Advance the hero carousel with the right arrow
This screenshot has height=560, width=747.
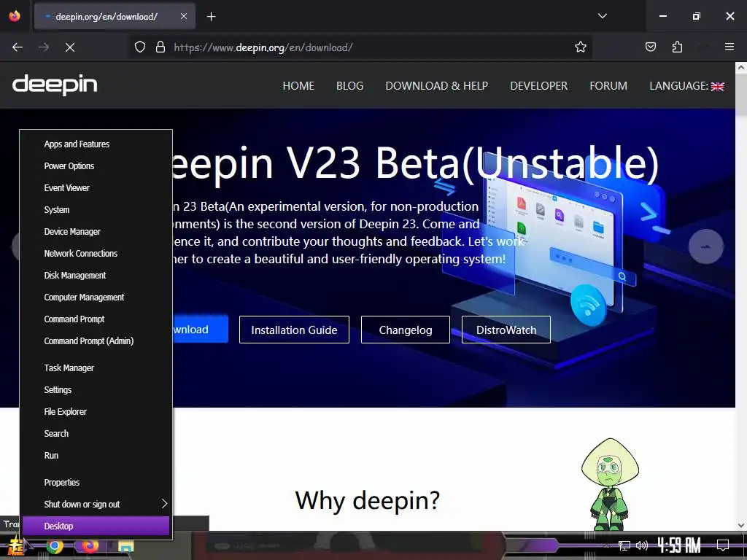coord(706,246)
